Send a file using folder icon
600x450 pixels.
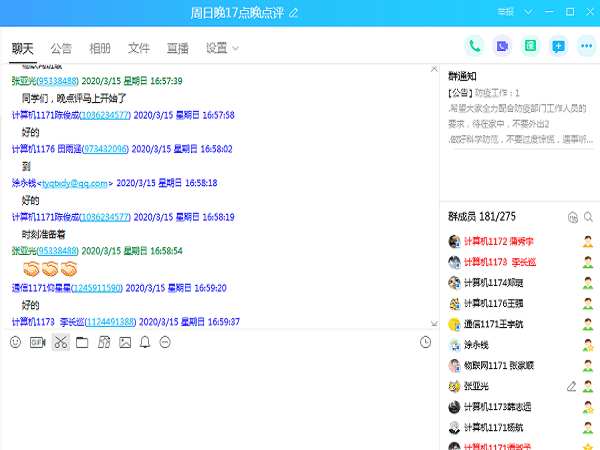click(x=82, y=342)
